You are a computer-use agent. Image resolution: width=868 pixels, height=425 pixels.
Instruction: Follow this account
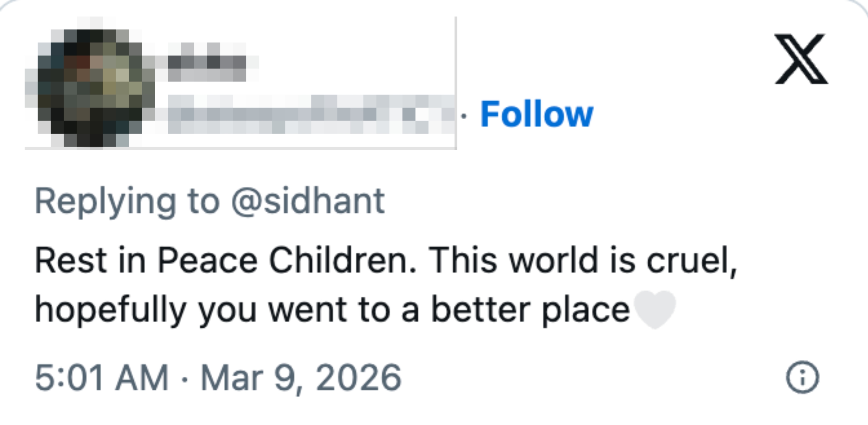(x=536, y=115)
